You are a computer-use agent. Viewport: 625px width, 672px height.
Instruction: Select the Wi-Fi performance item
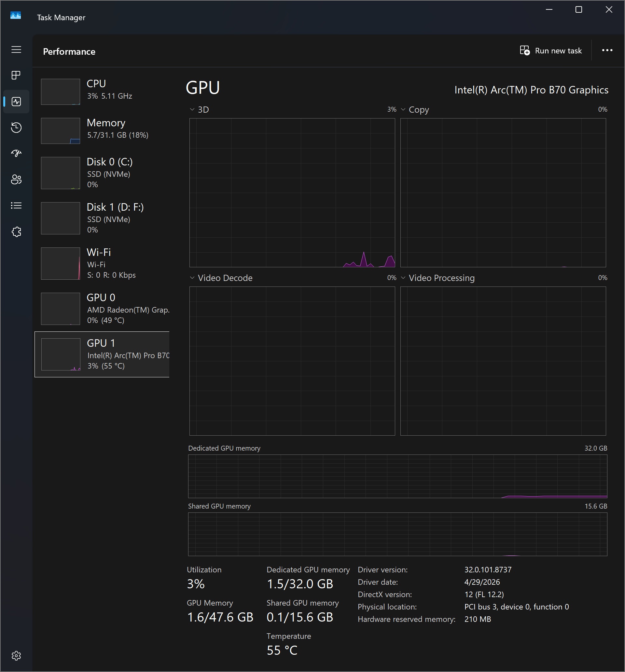coord(102,263)
